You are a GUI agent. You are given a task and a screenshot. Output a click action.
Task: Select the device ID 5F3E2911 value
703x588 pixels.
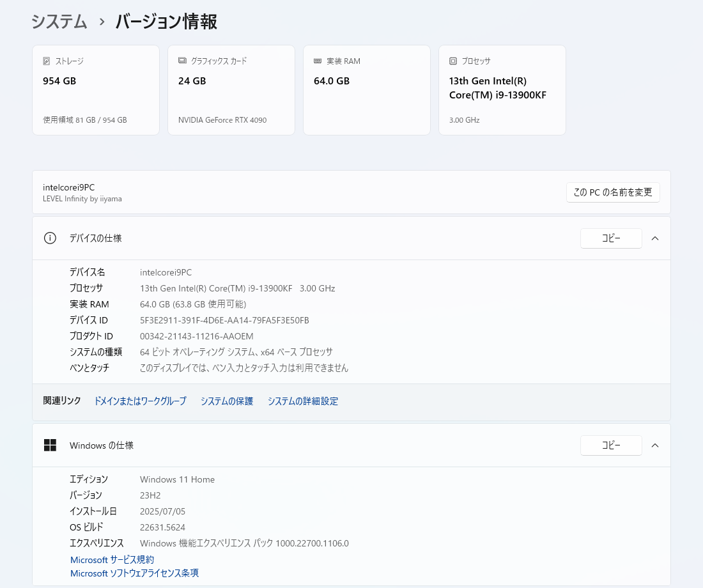(x=224, y=320)
